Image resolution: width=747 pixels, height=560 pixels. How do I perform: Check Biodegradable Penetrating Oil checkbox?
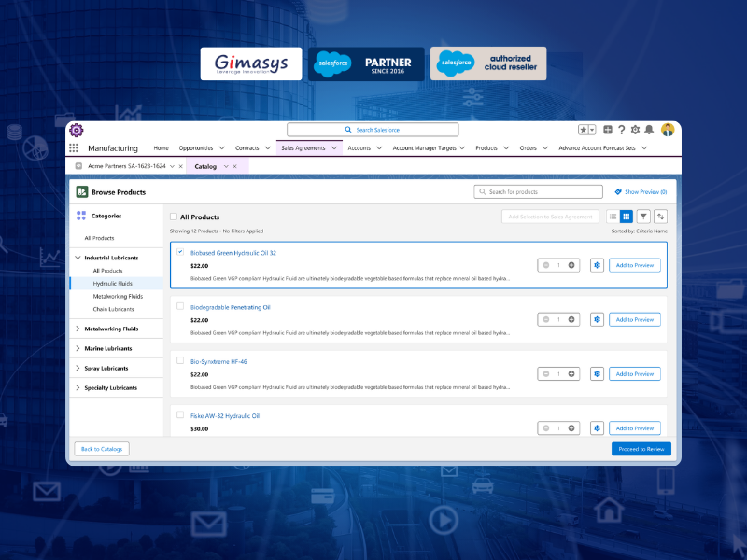point(180,306)
